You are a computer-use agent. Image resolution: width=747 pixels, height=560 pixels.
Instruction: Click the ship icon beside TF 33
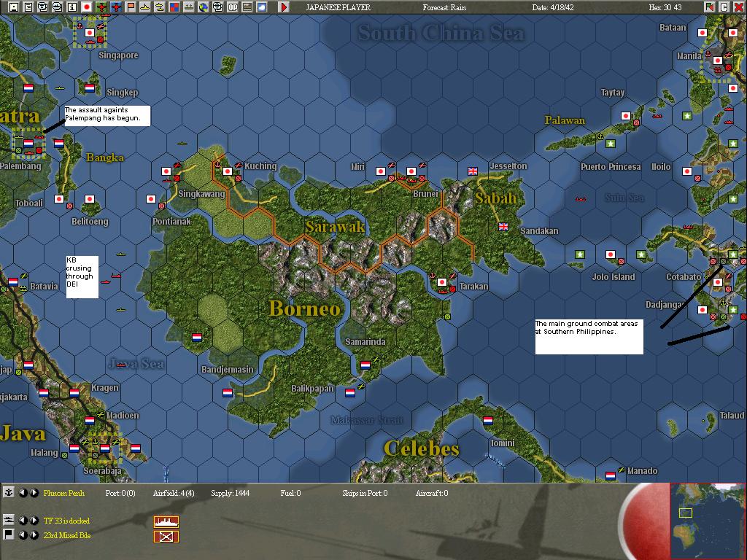[9, 520]
